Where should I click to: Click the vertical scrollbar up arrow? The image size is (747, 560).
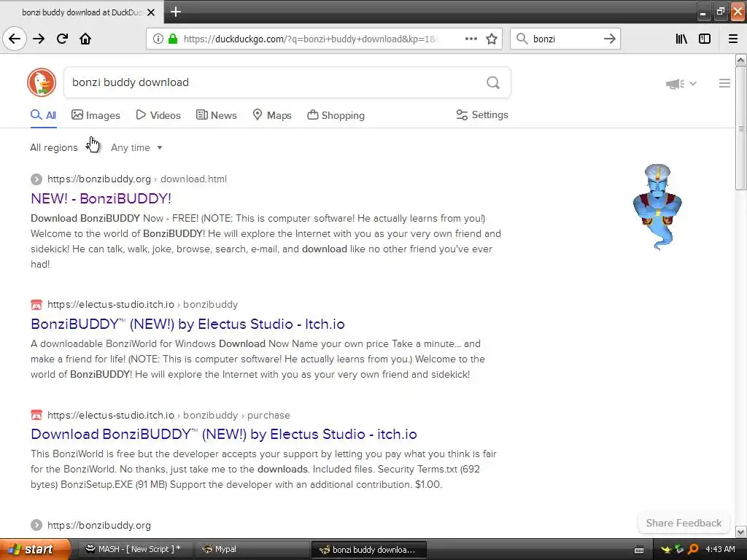(x=741, y=60)
